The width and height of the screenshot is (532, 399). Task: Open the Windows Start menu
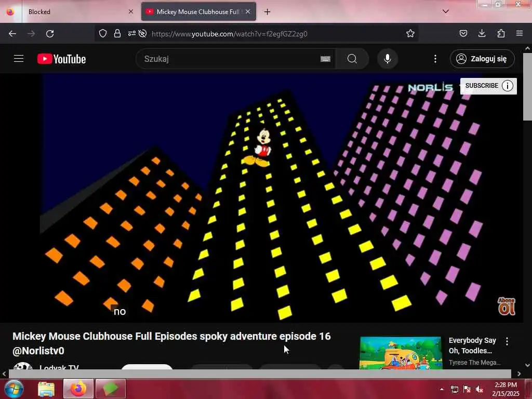pyautogui.click(x=14, y=389)
